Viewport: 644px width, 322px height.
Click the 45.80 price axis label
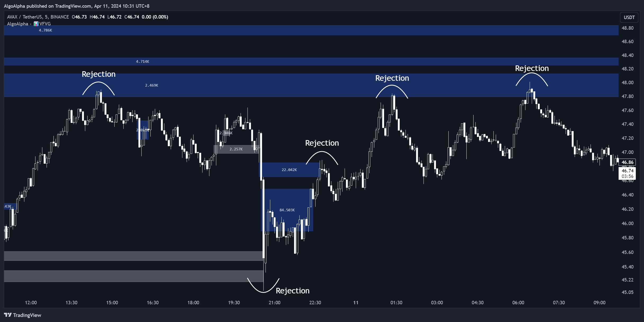pos(628,238)
